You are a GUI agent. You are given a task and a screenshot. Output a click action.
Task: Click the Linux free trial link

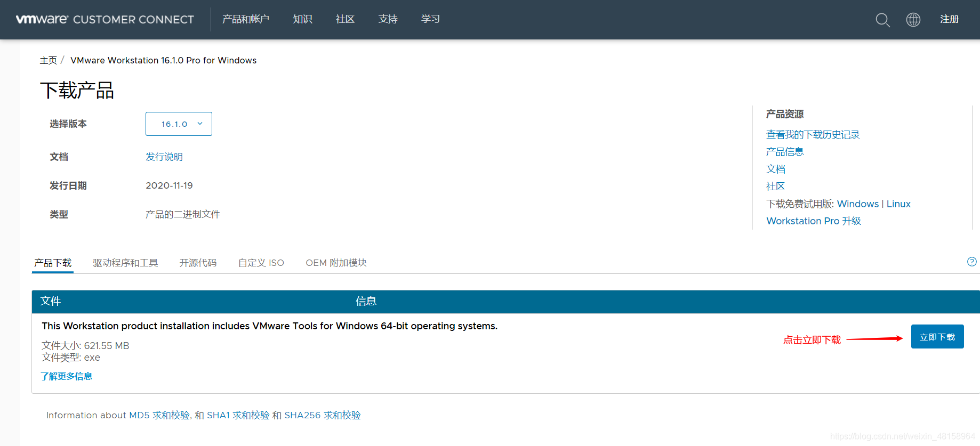pos(898,204)
